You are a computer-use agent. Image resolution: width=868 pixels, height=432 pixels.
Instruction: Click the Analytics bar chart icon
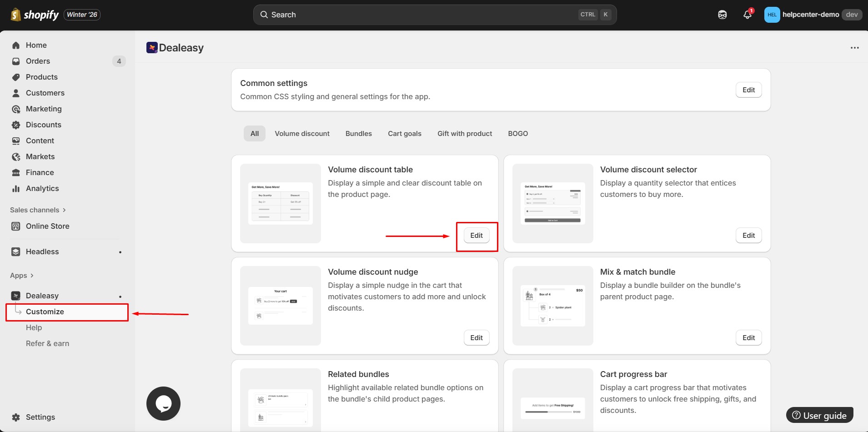[16, 188]
